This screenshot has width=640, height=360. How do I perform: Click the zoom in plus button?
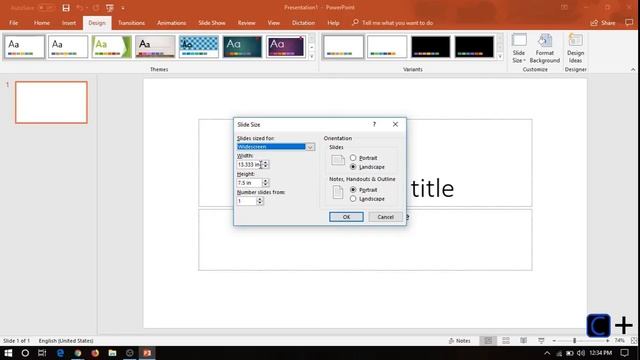pos(607,340)
